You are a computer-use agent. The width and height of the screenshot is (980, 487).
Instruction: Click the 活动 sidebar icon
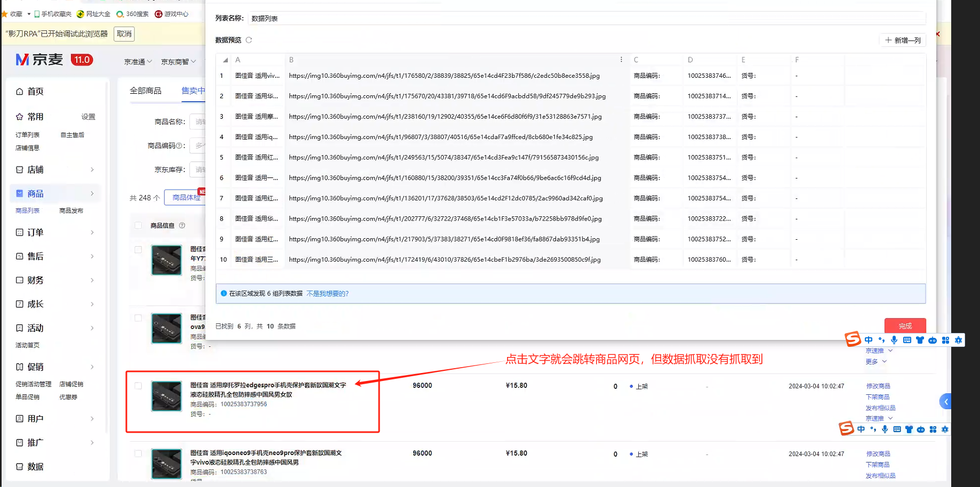pos(20,328)
